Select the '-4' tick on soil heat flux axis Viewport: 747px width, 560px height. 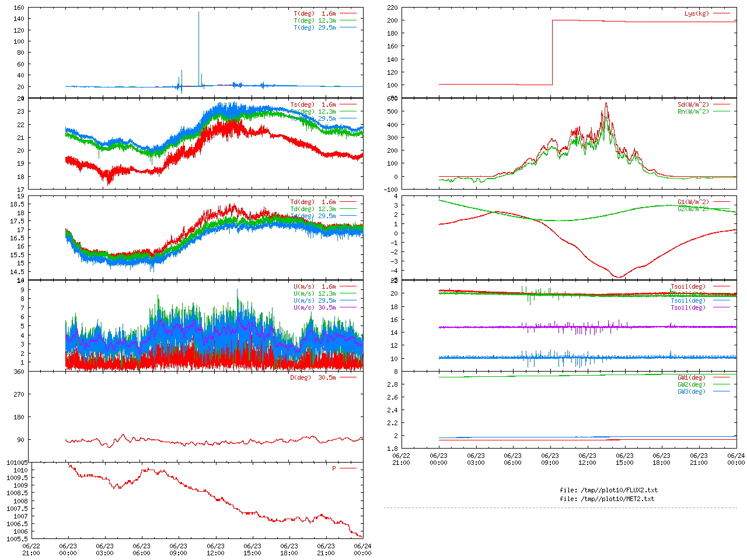click(x=395, y=271)
